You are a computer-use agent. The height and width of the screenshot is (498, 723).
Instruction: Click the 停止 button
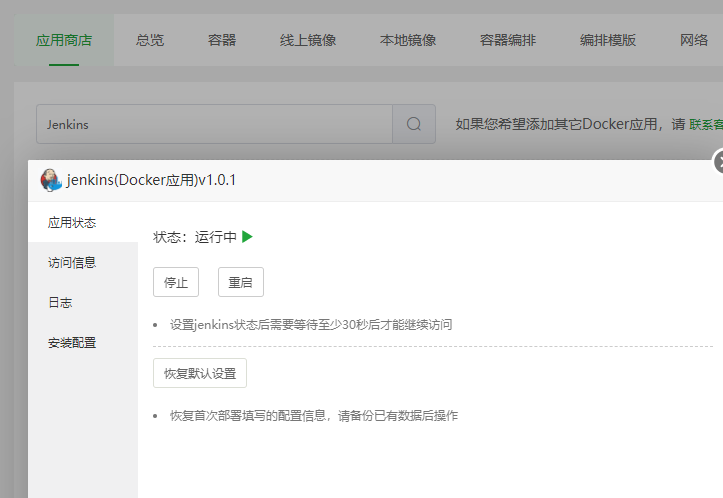176,282
